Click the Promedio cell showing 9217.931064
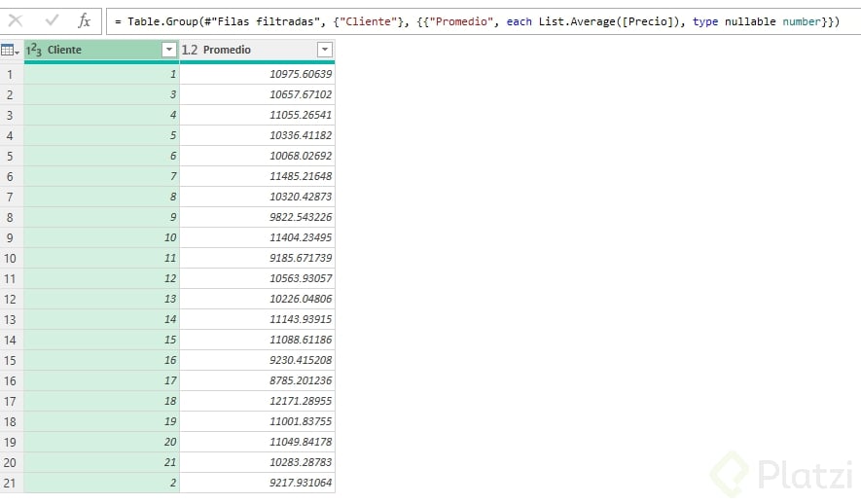This screenshot has height=504, width=861. pyautogui.click(x=258, y=483)
